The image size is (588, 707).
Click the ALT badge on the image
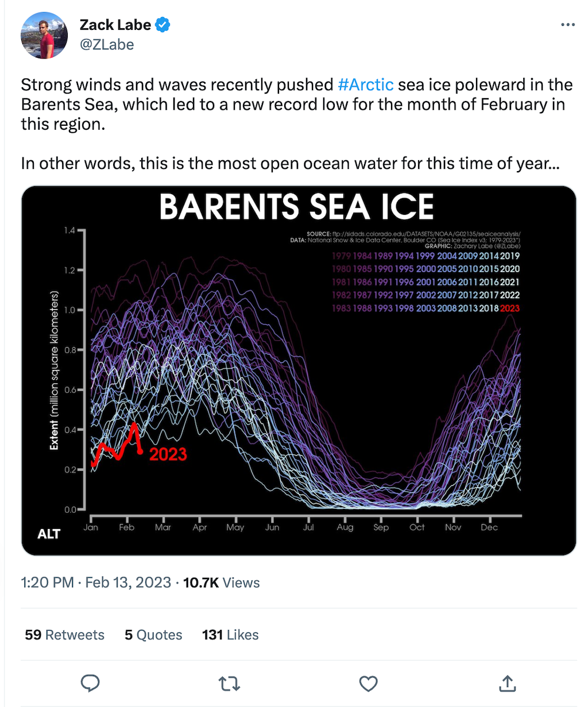point(49,534)
